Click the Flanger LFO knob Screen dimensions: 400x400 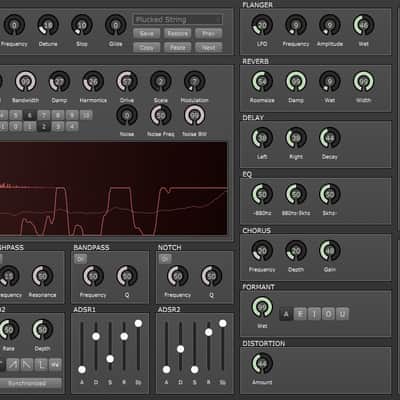click(262, 25)
